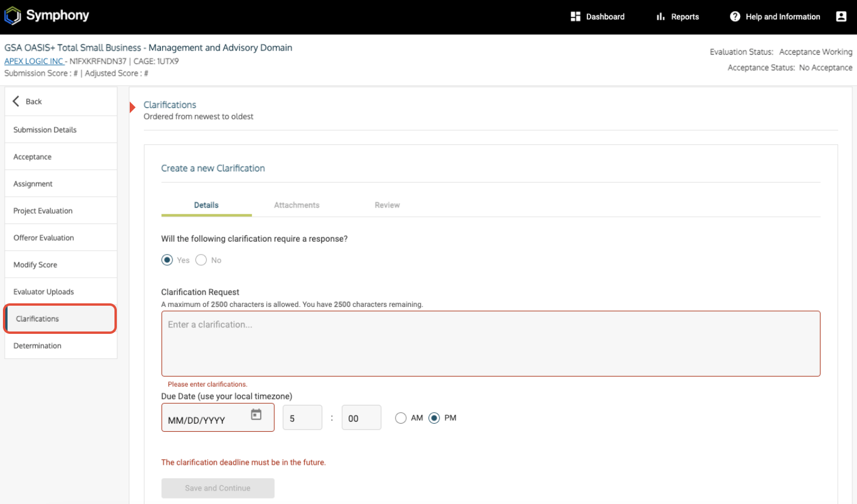Click the Clarification Request label
Viewport: 857px width, 504px height.
click(200, 292)
